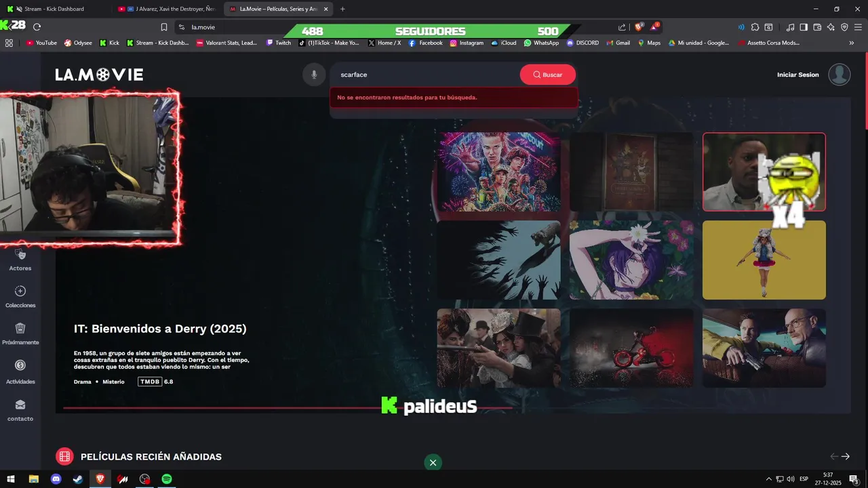Bookmark this page with bookmark icon
Viewport: 868px width, 488px height.
click(164, 27)
